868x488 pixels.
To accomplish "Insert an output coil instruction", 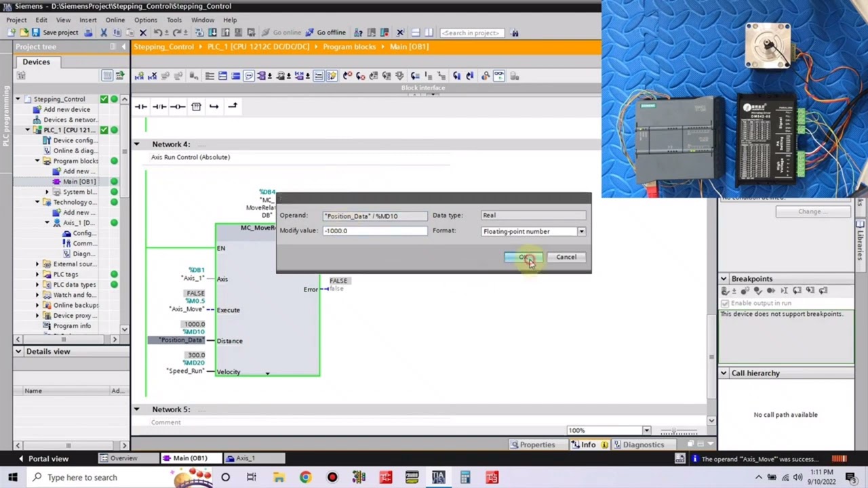I will click(x=178, y=106).
